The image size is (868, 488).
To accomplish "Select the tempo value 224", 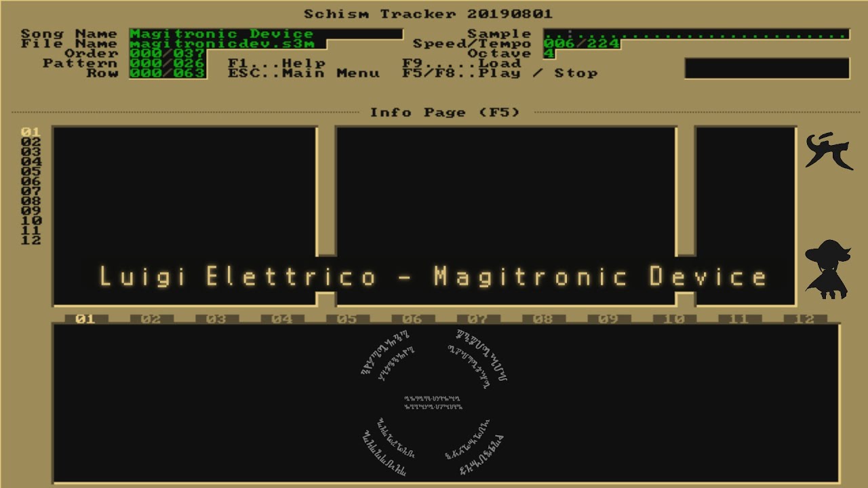I will click(x=603, y=44).
